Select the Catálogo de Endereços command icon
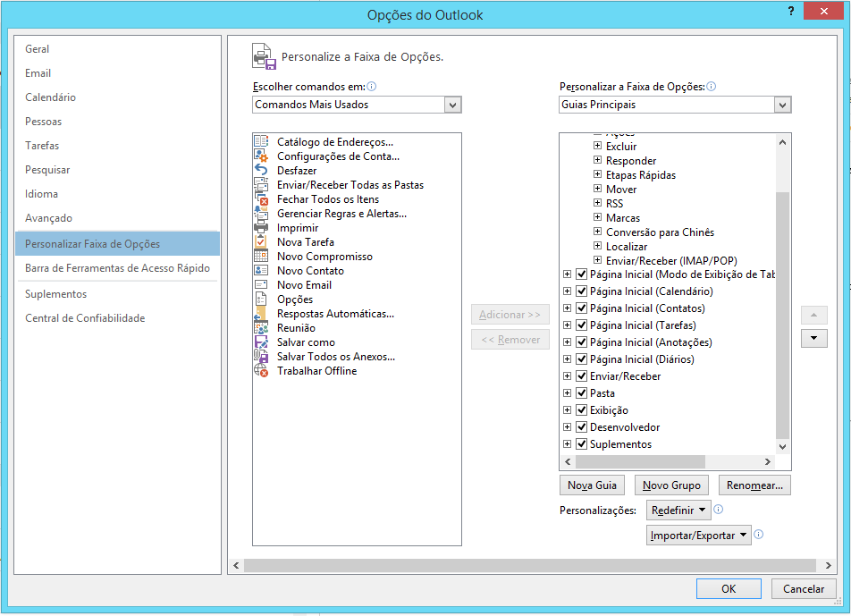851x616 pixels. click(261, 141)
